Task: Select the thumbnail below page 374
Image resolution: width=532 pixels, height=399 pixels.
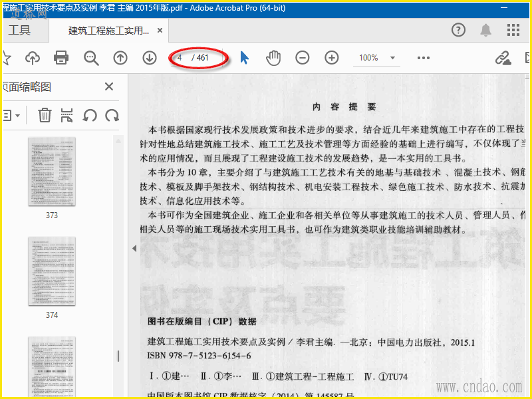Action: click(x=52, y=366)
